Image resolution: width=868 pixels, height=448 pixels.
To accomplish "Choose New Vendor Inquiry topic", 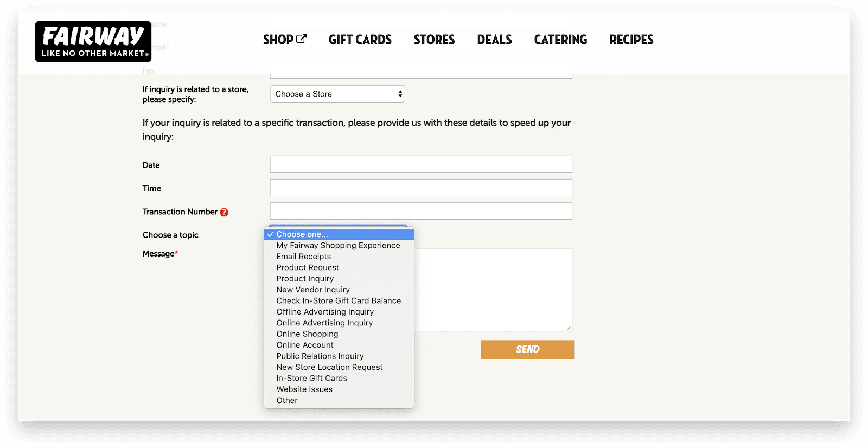I will coord(339,290).
